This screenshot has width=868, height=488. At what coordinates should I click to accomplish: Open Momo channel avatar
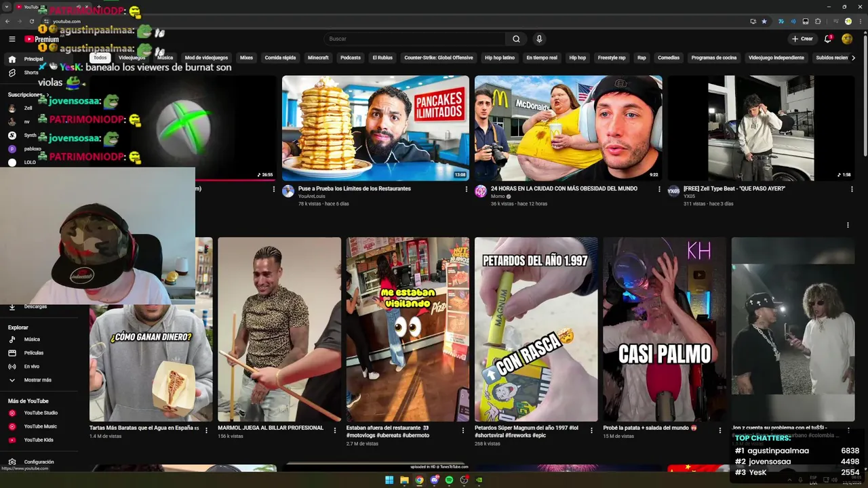point(481,191)
